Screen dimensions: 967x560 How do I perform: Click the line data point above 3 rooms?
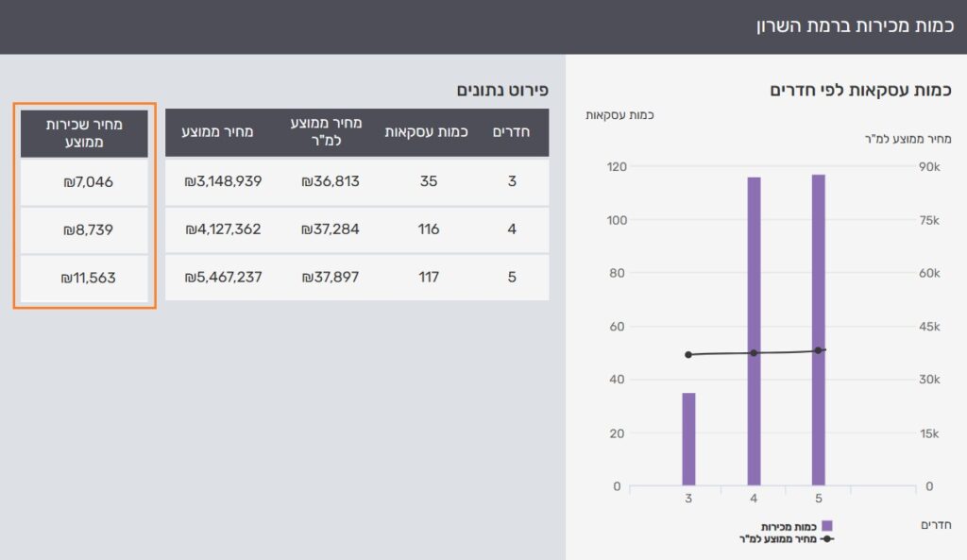pyautogui.click(x=688, y=355)
